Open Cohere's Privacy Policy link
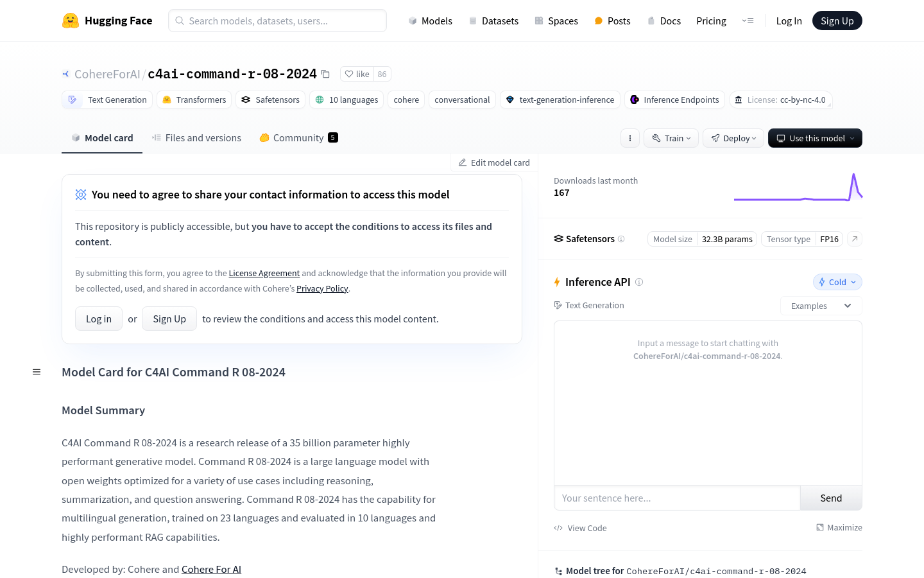The height and width of the screenshot is (578, 924). (x=322, y=288)
